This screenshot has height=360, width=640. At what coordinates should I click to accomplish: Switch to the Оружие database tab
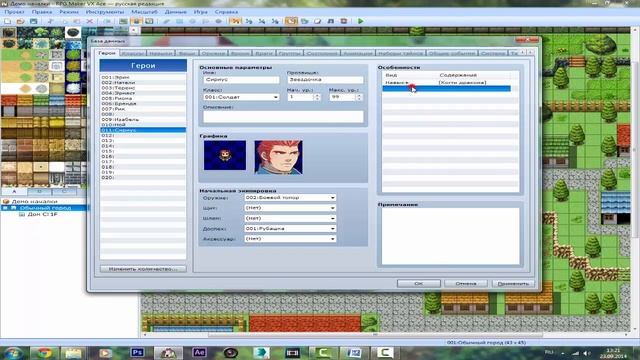pos(213,53)
